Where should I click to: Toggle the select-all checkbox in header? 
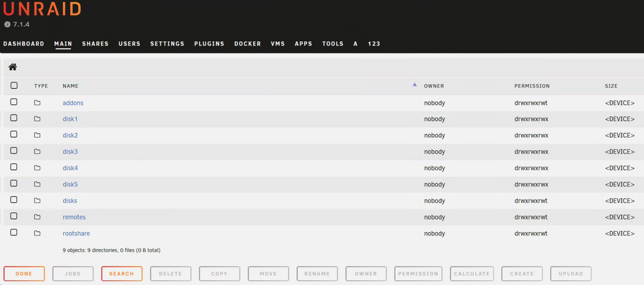click(14, 86)
